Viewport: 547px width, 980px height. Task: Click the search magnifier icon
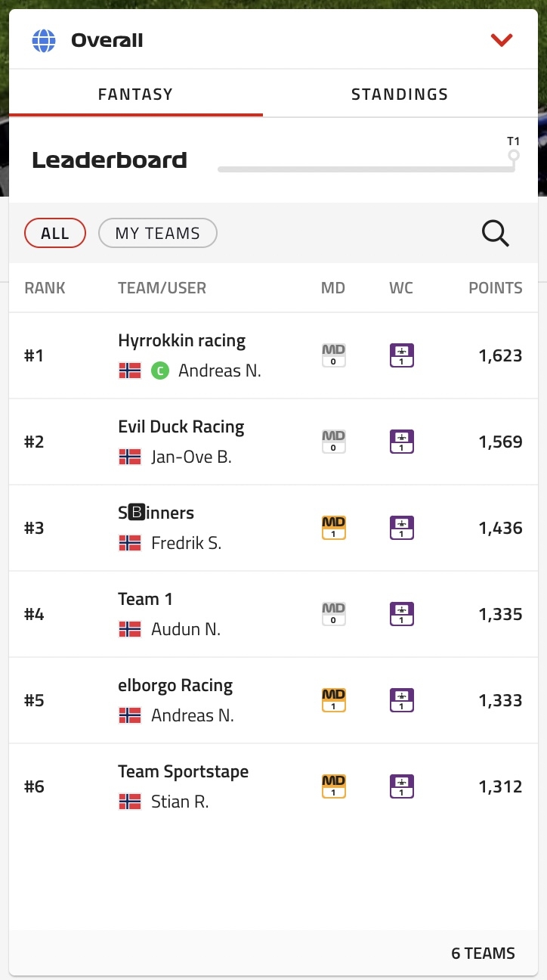point(496,234)
